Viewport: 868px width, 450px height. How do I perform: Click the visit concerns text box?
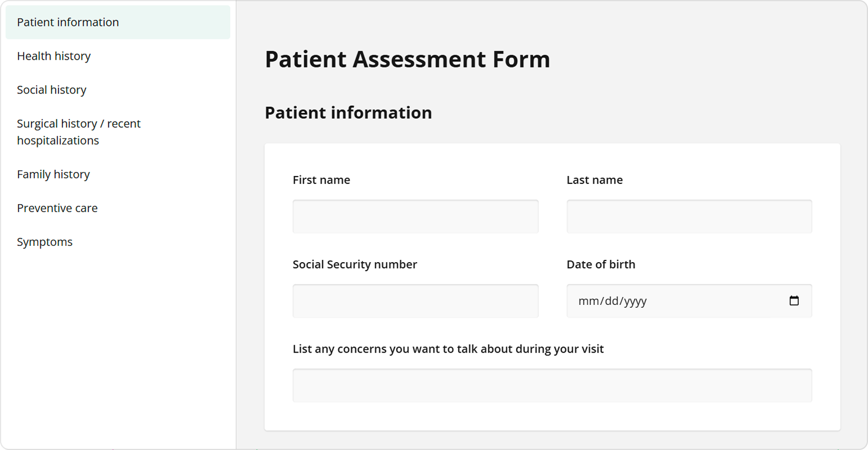[x=552, y=385]
